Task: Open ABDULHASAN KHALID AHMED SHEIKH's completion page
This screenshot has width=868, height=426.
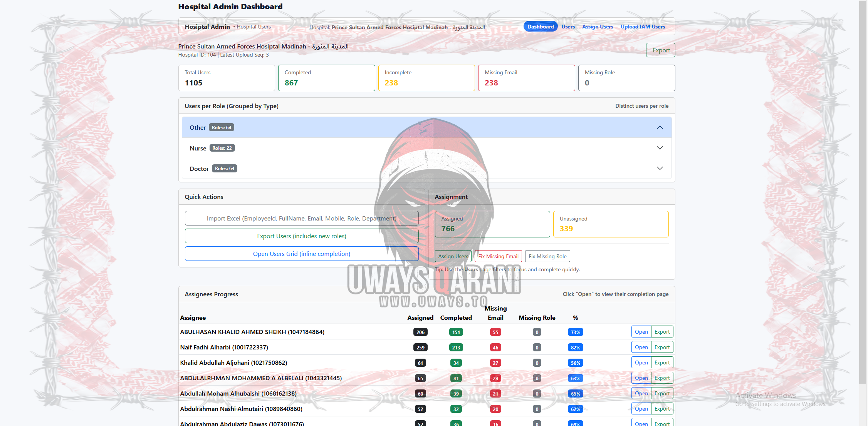Action: [x=641, y=332]
